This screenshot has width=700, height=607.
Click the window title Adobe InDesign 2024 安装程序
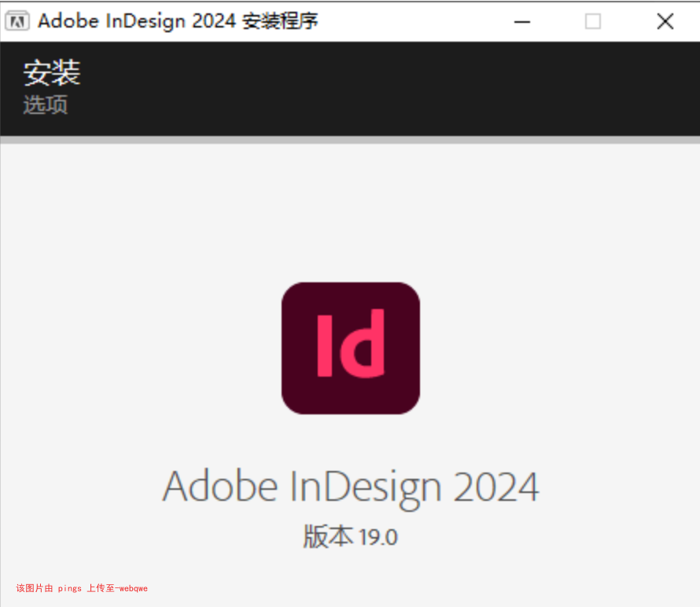(x=178, y=21)
